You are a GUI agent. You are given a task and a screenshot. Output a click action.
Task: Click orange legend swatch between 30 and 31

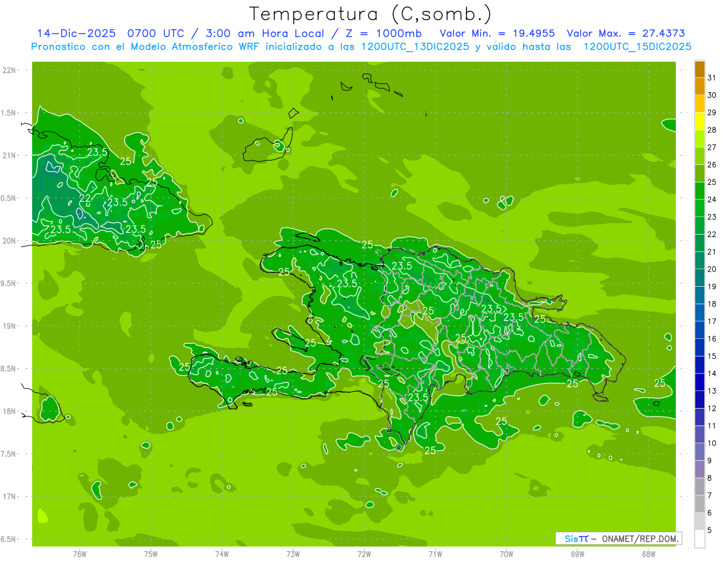pos(699,87)
